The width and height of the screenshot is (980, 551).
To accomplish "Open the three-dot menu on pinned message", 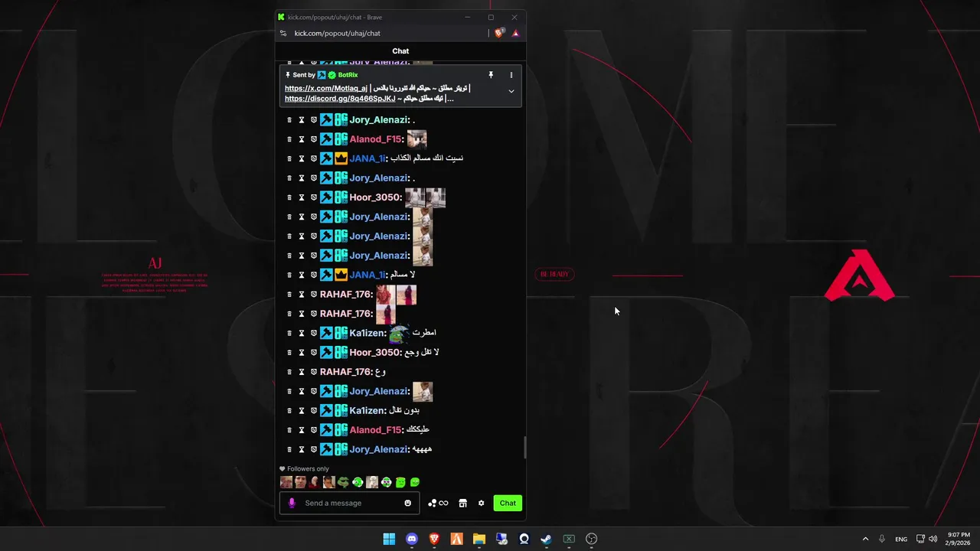I will (x=511, y=75).
